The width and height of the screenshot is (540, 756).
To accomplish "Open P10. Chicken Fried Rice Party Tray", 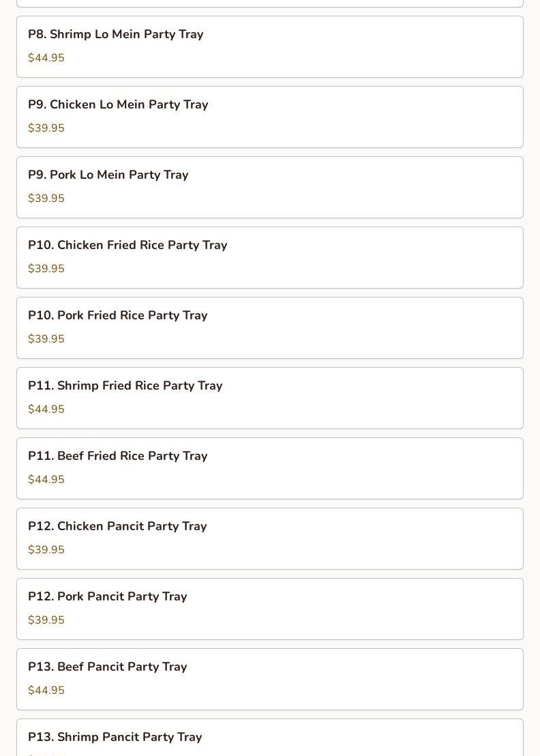I will (127, 245).
